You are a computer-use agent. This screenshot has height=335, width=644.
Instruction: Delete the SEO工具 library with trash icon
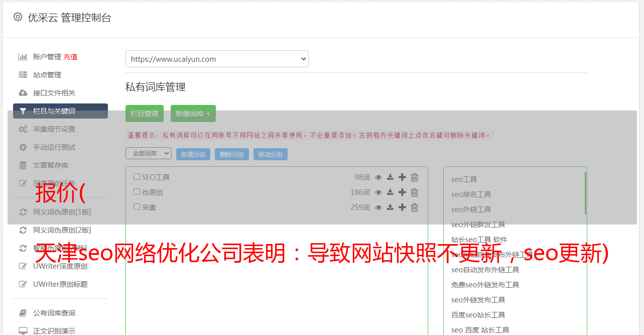click(x=415, y=177)
